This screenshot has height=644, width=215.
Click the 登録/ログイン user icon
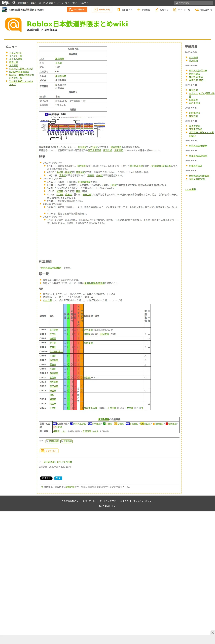pyautogui.click(x=197, y=10)
